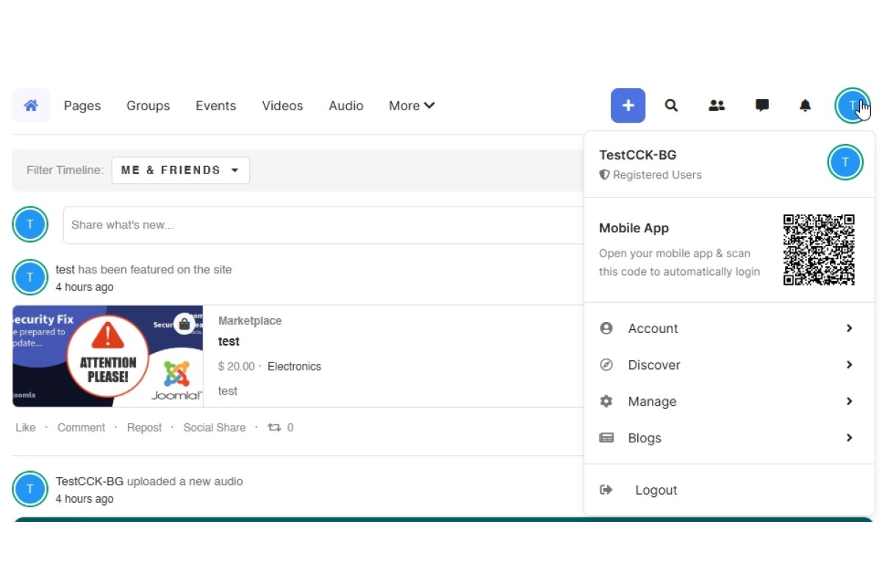The height and width of the screenshot is (588, 882).
Task: Expand the Manage submenu
Action: click(728, 401)
